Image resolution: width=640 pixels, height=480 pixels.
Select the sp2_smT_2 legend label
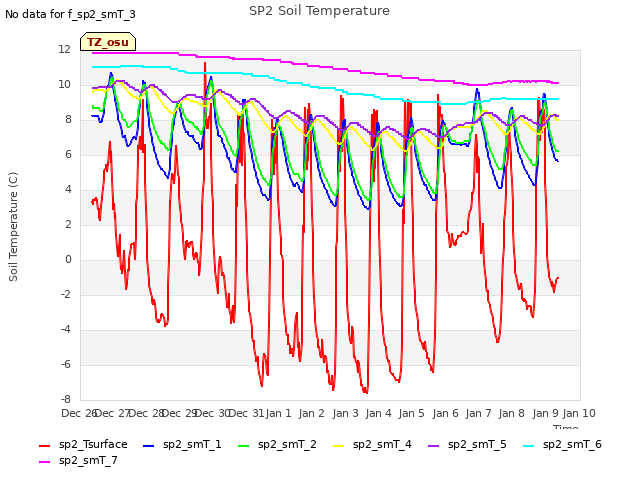pos(287,444)
